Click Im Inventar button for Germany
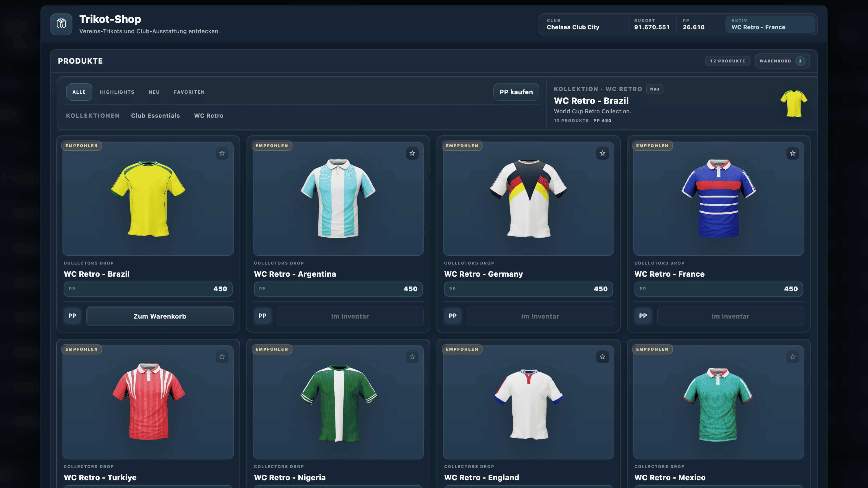Screen dimensions: 868x488 pos(540,316)
